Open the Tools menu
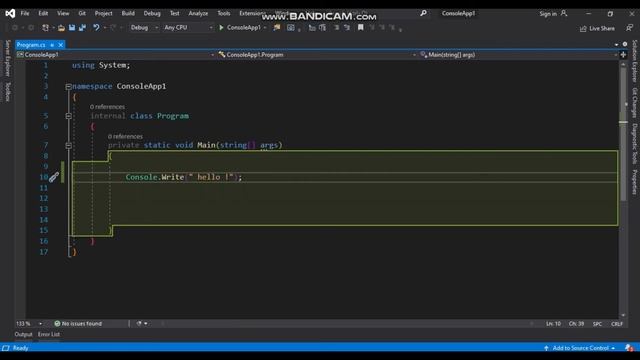Screen dimensions: 640x360 pyautogui.click(x=223, y=13)
